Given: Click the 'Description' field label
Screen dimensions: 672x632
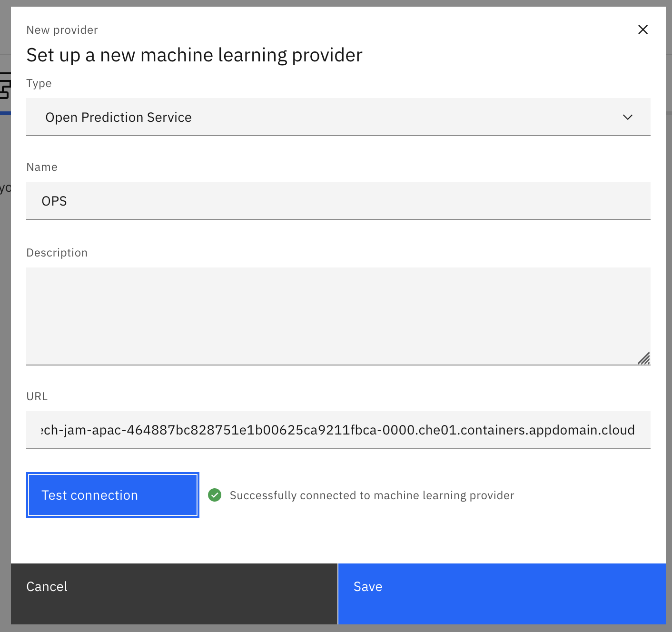Looking at the screenshot, I should [57, 253].
